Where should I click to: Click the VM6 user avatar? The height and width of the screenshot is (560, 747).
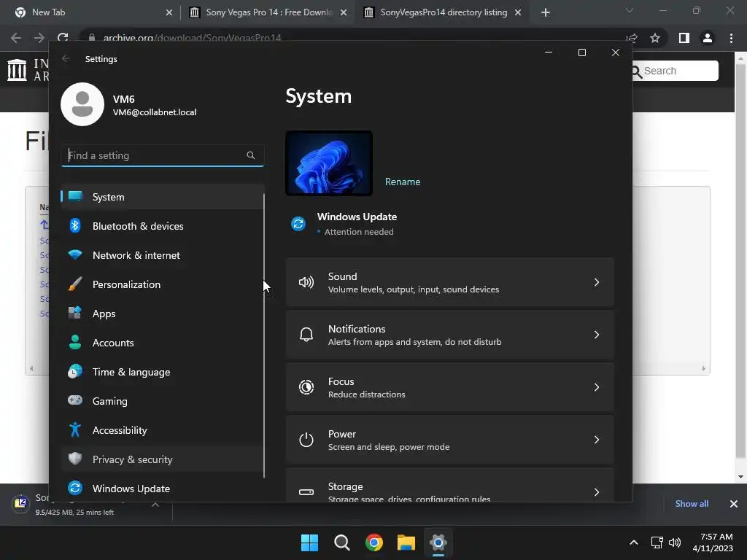pyautogui.click(x=82, y=104)
